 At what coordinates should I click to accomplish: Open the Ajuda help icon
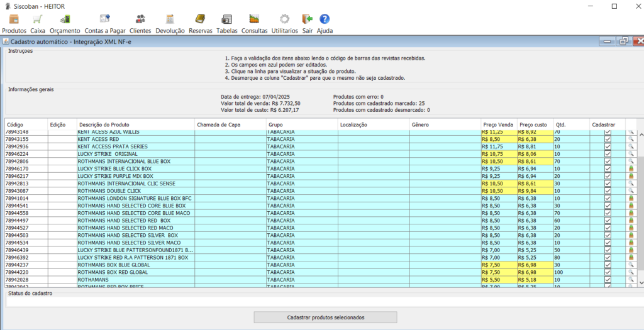(325, 19)
